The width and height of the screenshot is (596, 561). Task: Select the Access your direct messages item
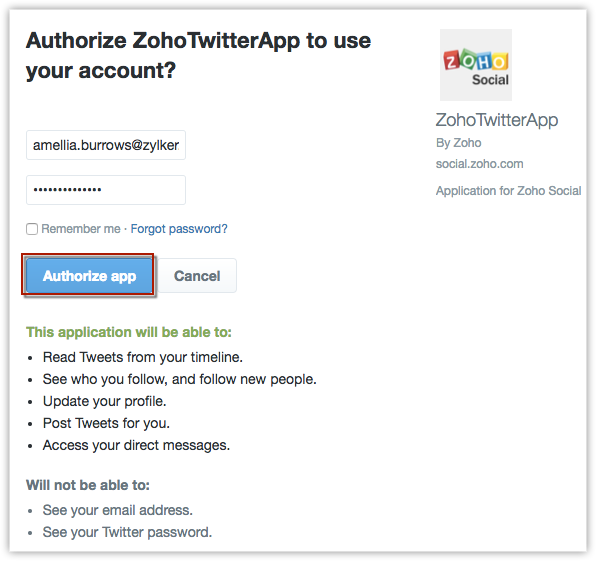[x=136, y=445]
